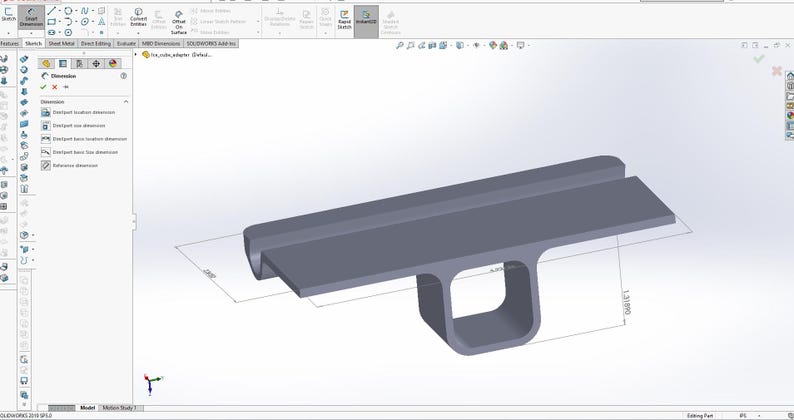
Task: Accept the dimension with green checkmark
Action: click(43, 87)
